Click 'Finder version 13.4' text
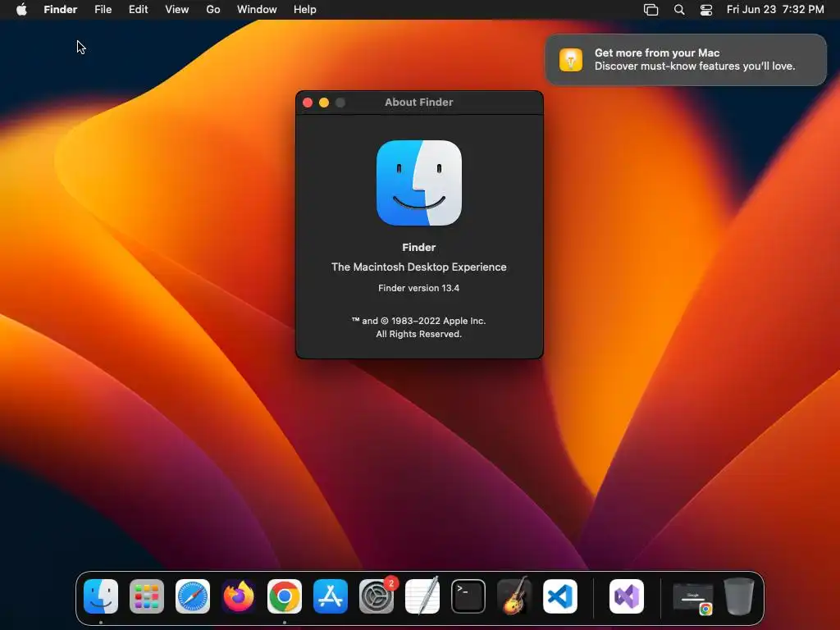840x630 pixels. 419,288
